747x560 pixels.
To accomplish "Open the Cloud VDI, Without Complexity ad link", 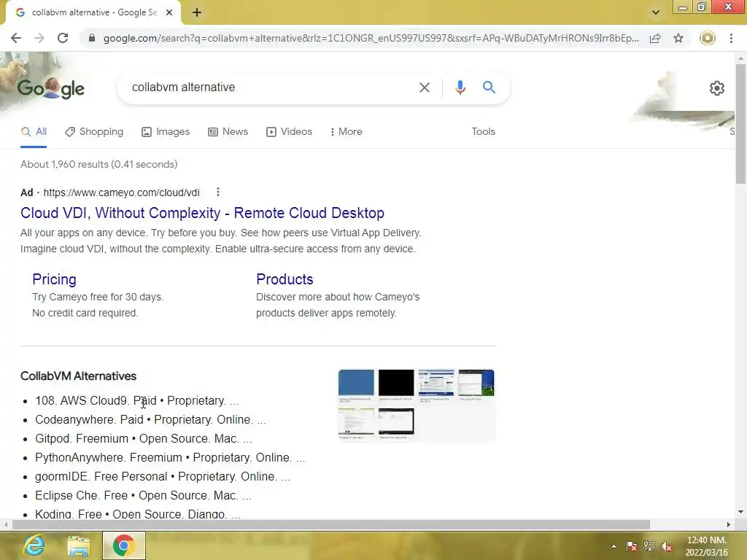I will pyautogui.click(x=203, y=213).
